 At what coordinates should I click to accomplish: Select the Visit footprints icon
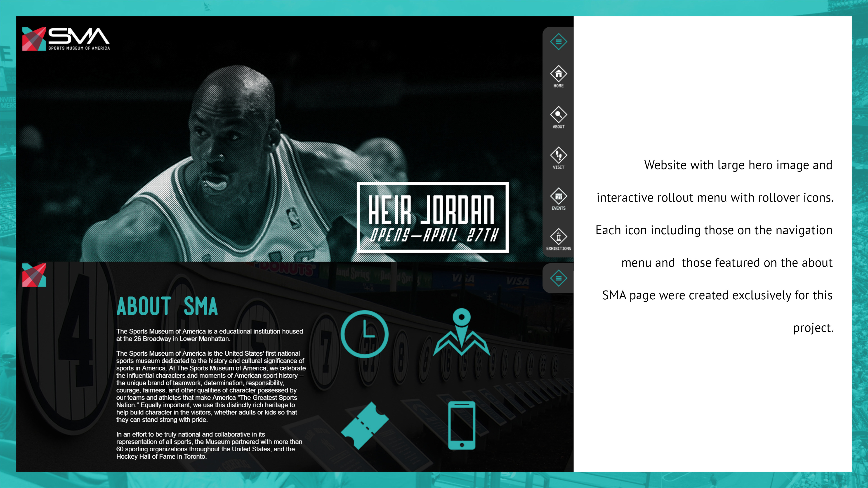(558, 155)
